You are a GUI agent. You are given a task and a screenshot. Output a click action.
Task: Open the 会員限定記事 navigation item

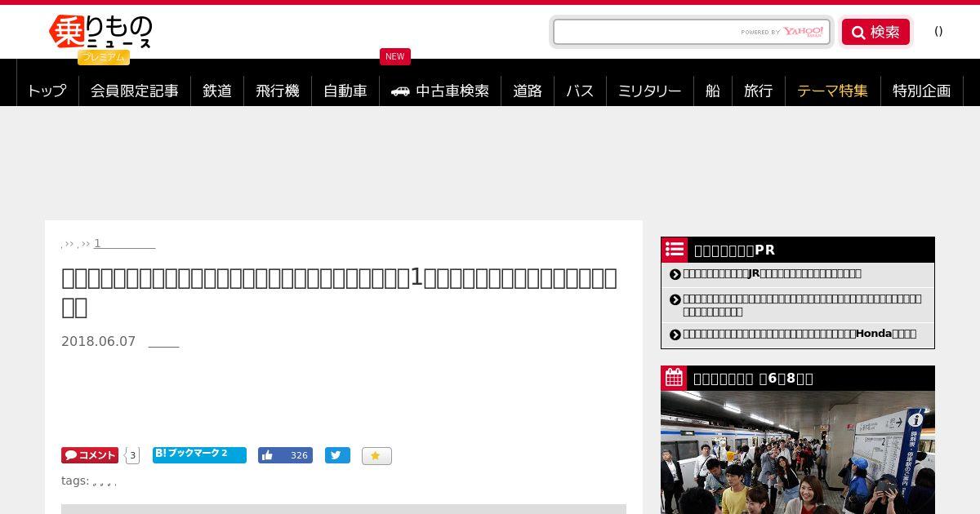point(135,91)
